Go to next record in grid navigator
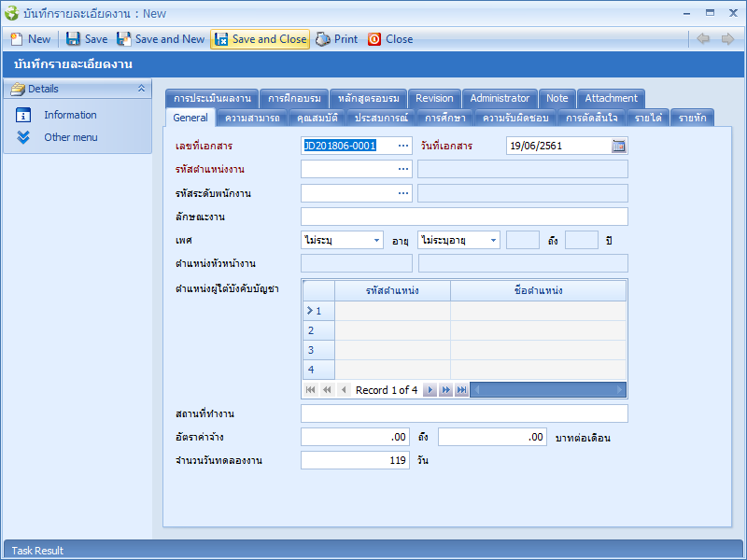747x560 pixels. click(x=430, y=390)
